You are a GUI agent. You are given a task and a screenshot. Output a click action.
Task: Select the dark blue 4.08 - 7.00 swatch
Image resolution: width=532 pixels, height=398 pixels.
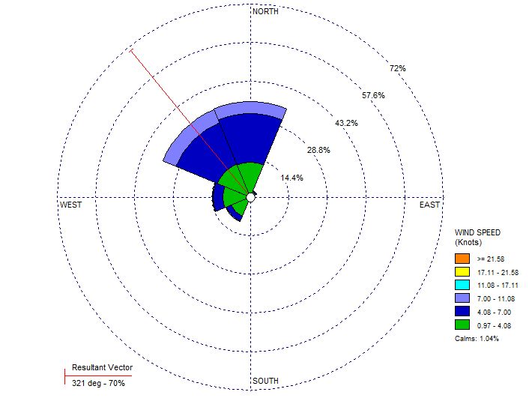[461, 312]
